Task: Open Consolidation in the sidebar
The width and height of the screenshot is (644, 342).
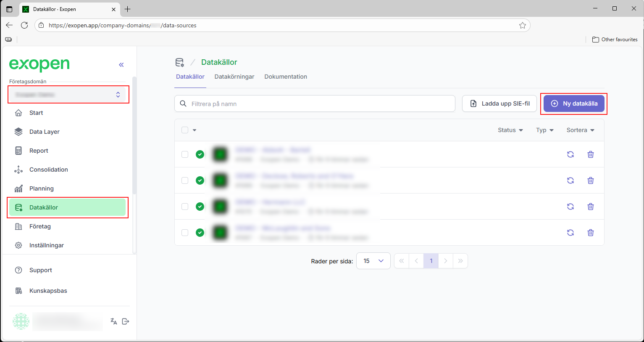Action: pos(48,170)
